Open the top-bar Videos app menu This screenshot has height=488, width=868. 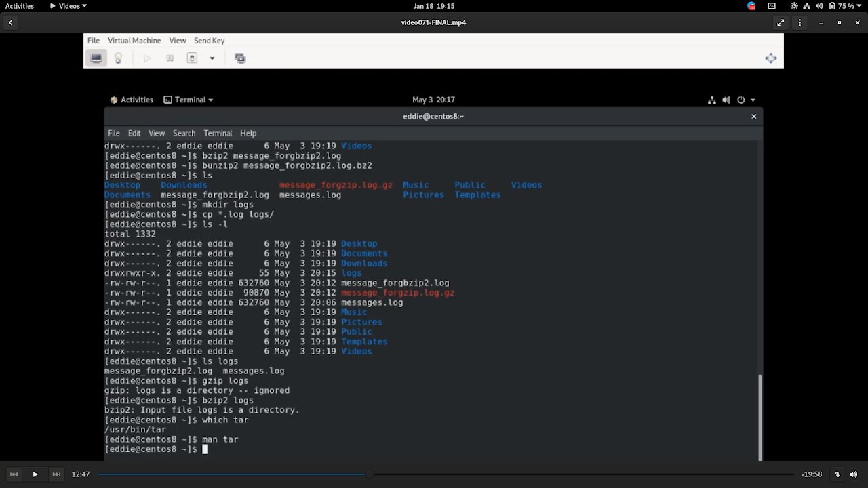coord(68,6)
